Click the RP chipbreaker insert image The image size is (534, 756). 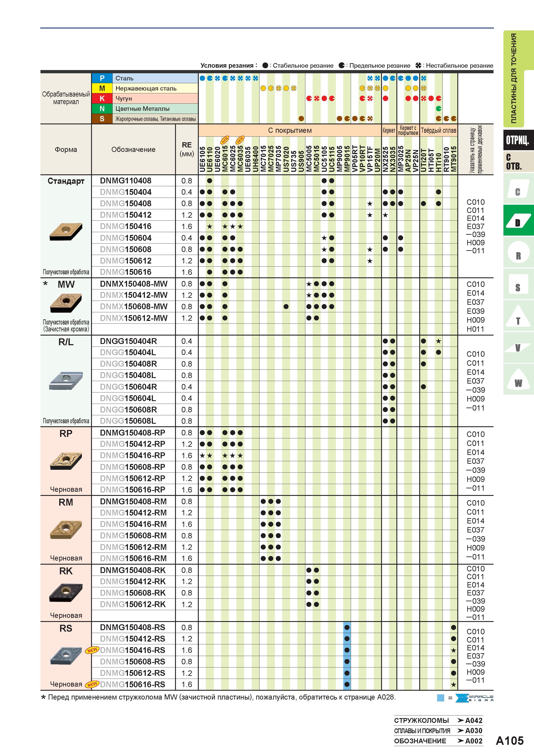click(x=66, y=461)
